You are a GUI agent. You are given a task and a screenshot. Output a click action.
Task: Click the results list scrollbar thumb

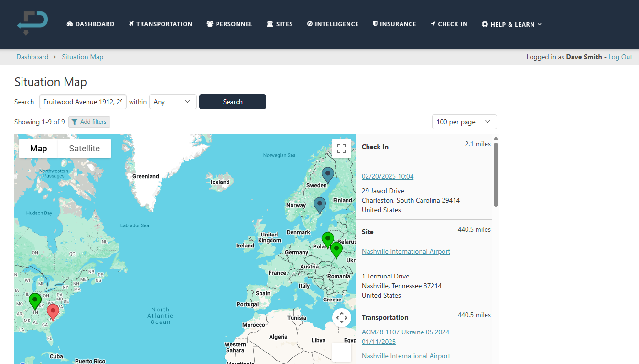coord(496,174)
